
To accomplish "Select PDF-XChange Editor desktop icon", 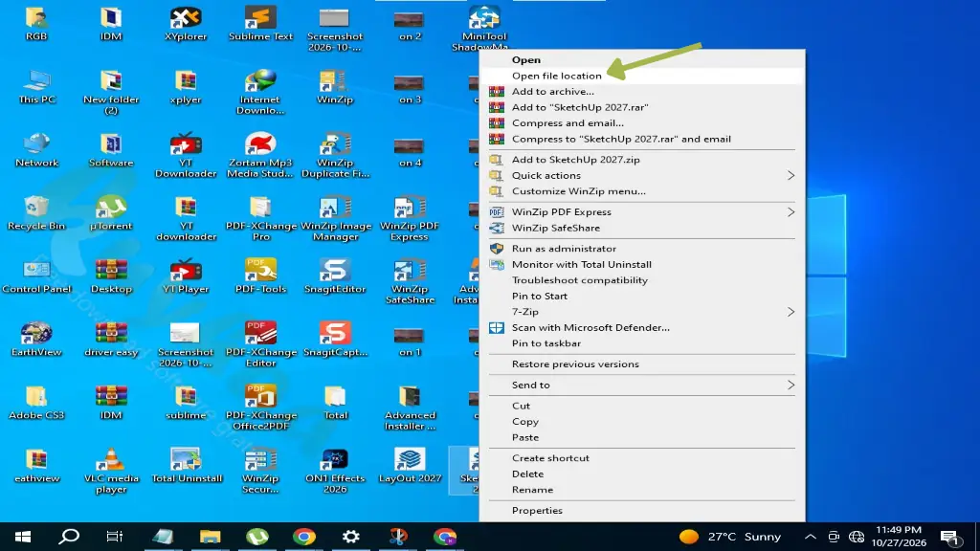I will [x=260, y=344].
